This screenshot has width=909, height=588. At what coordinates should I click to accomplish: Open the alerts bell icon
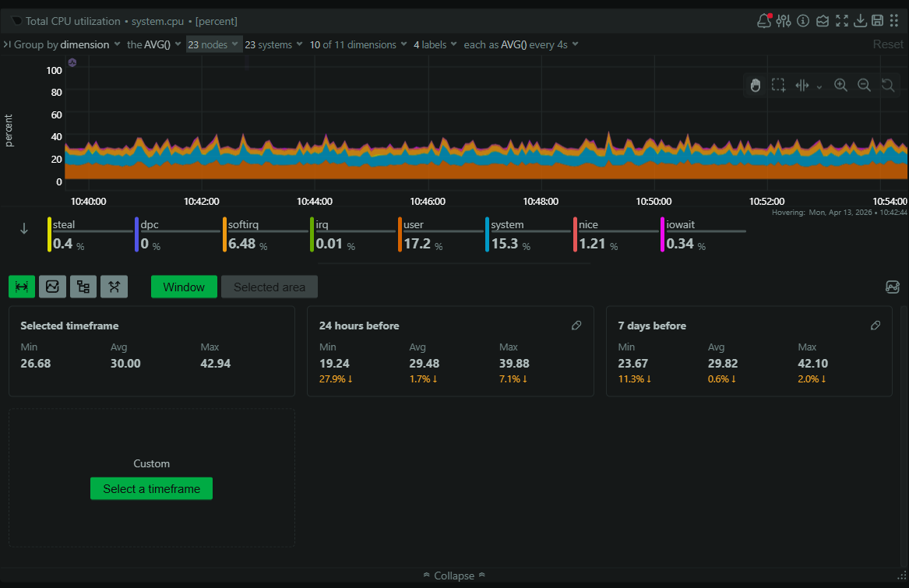click(x=763, y=20)
